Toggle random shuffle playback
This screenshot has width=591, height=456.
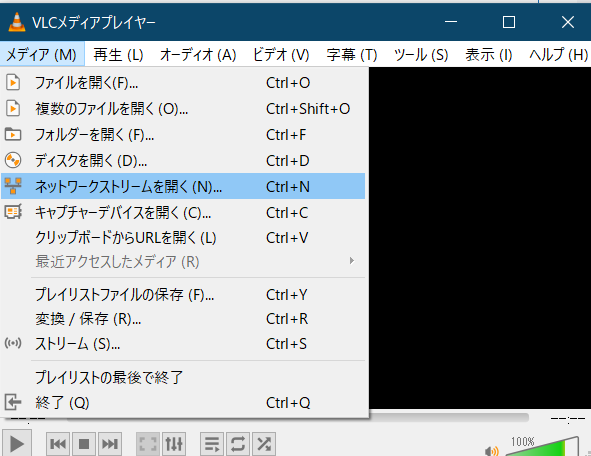click(264, 444)
